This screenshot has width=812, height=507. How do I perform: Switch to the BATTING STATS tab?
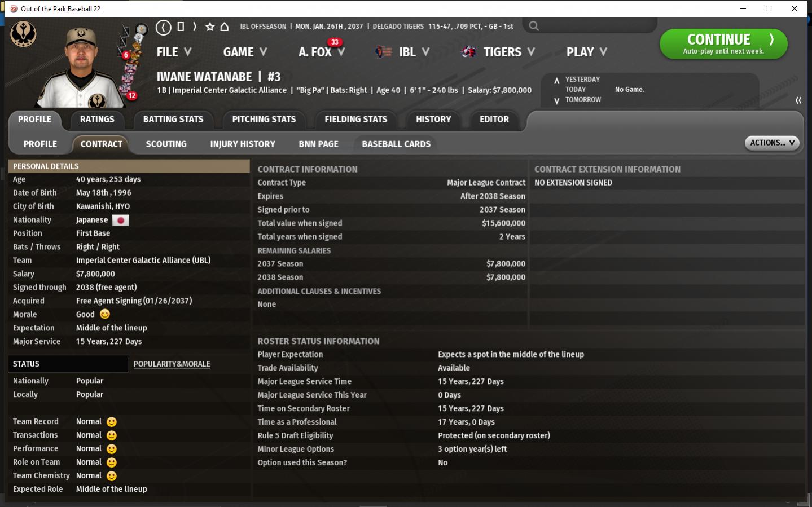[173, 120]
